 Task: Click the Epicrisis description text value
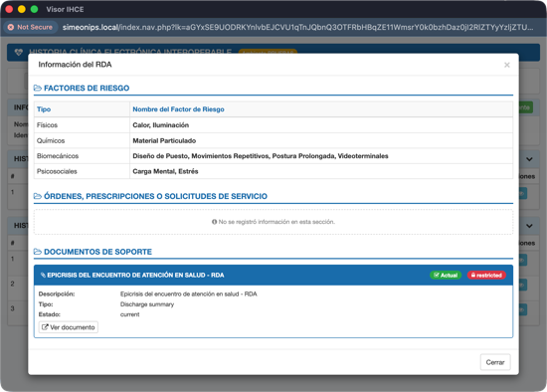click(x=188, y=294)
